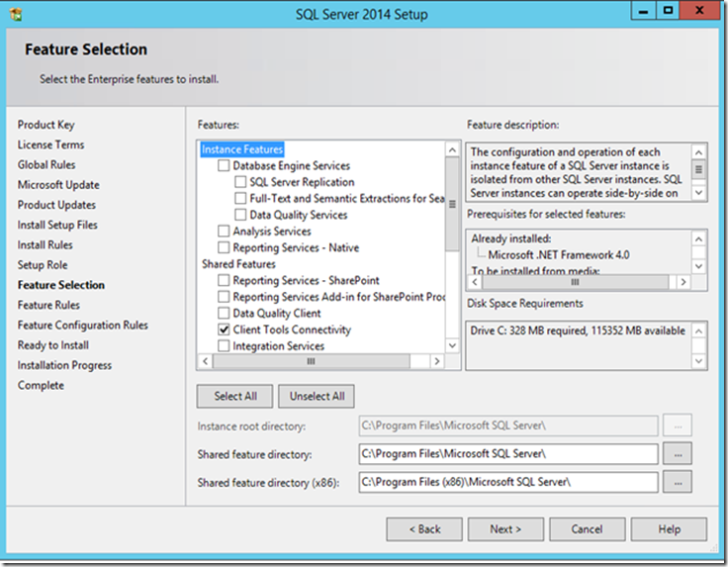Click Global Rules step in sidebar

click(46, 165)
